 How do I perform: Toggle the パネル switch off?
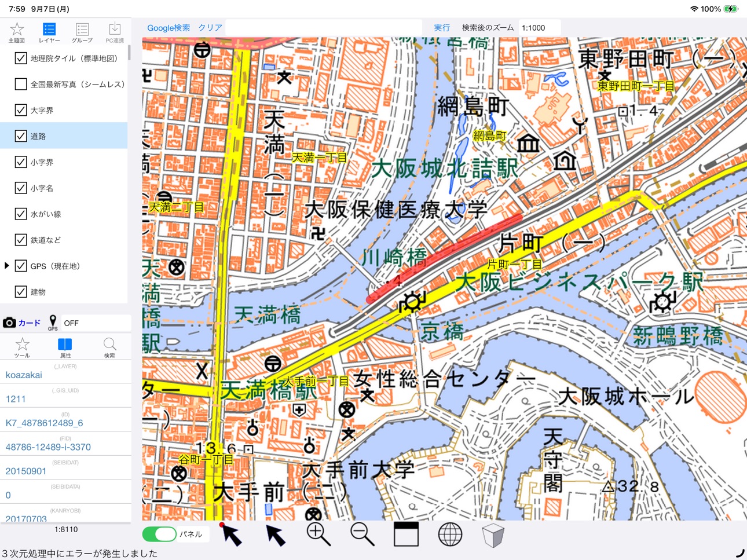[x=159, y=534]
